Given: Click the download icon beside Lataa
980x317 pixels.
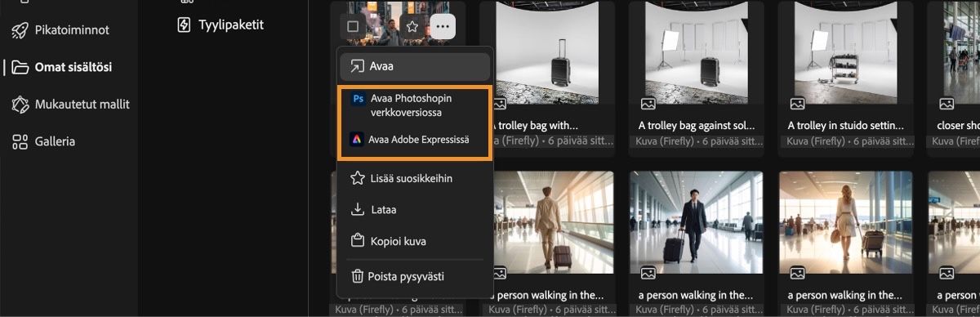Looking at the screenshot, I should tap(357, 210).
